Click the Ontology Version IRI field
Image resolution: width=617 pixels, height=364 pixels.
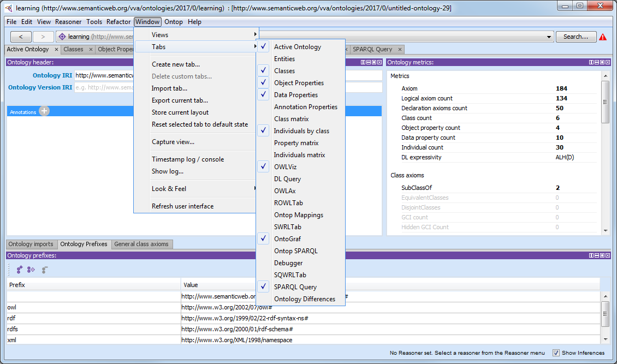click(104, 87)
